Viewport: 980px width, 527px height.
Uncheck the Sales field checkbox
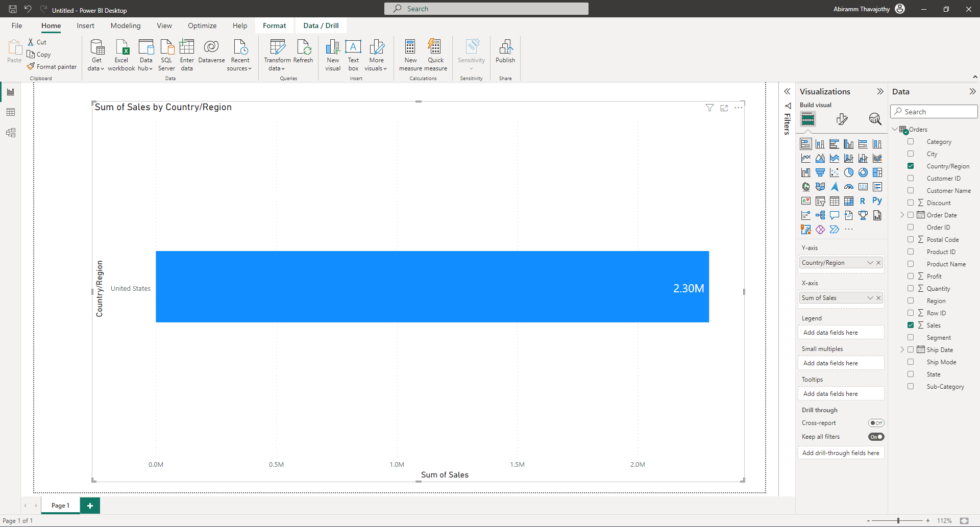(x=911, y=325)
